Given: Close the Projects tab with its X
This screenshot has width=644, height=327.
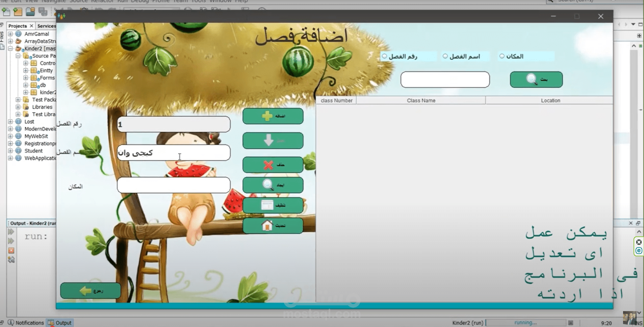Looking at the screenshot, I should pos(31,26).
